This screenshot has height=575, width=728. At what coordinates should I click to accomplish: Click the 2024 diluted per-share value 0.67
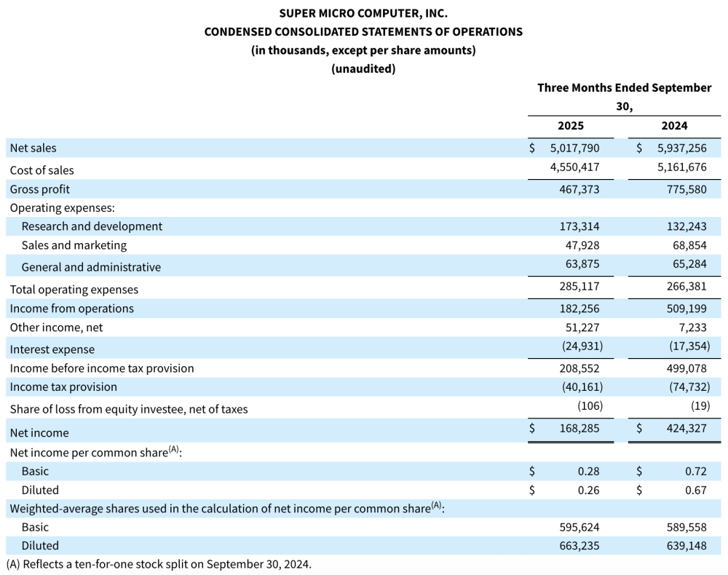tap(695, 490)
